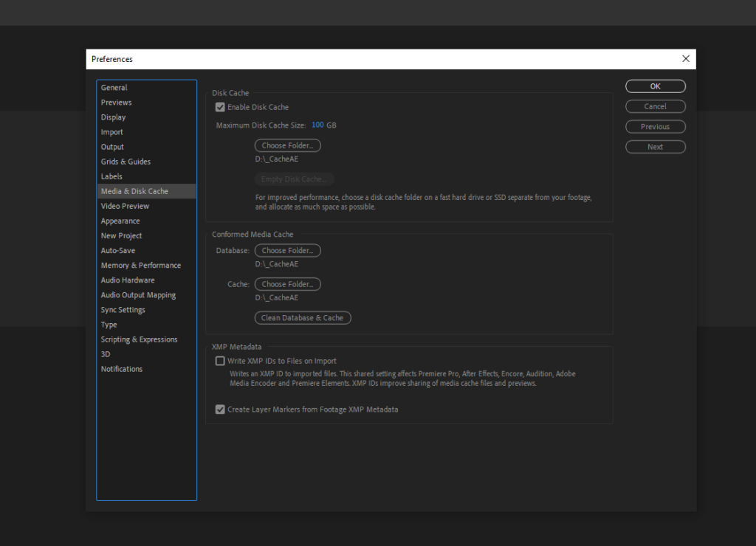Screen dimensions: 756x546
Task: Select Memory & Performance in the sidebar
Action: (x=141, y=266)
